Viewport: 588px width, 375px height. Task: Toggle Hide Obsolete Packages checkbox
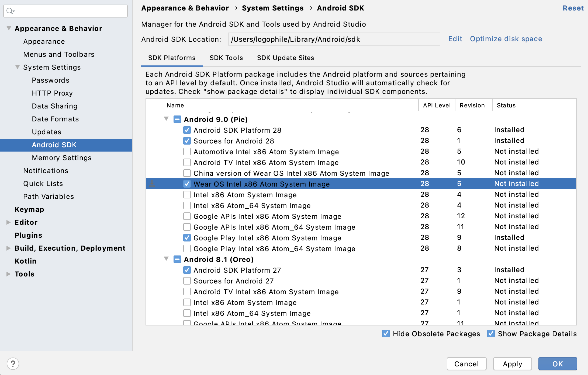click(386, 334)
